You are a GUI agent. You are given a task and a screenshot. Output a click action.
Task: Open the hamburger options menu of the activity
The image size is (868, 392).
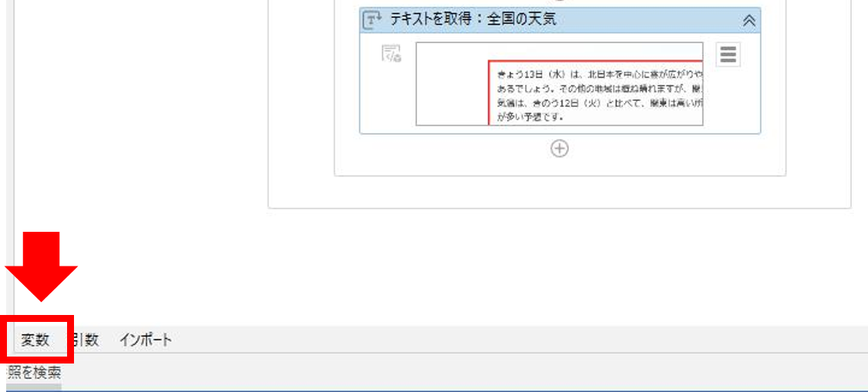pos(728,55)
